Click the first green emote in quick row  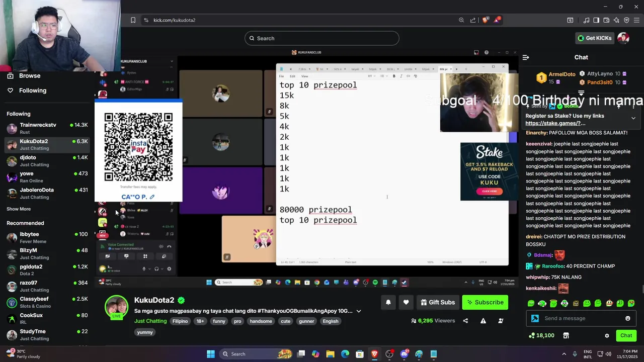(531, 303)
